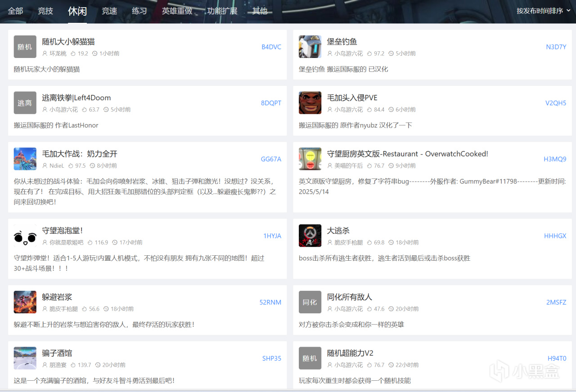Viewport: 576px width, 392px height.
Task: Click share code 1HYJA
Action: [x=272, y=236]
